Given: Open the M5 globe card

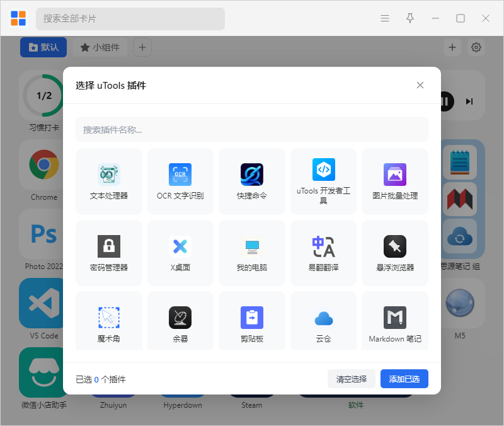Looking at the screenshot, I should pos(460,303).
